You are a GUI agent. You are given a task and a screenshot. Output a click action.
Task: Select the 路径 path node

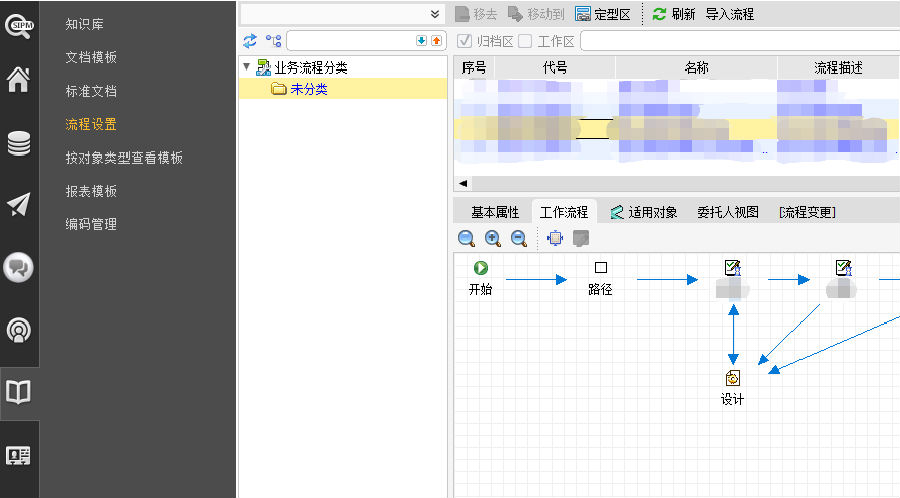(x=600, y=278)
